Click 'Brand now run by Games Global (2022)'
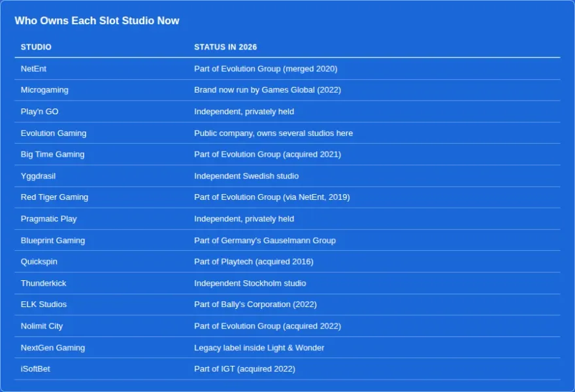The width and height of the screenshot is (575, 392). [x=268, y=90]
